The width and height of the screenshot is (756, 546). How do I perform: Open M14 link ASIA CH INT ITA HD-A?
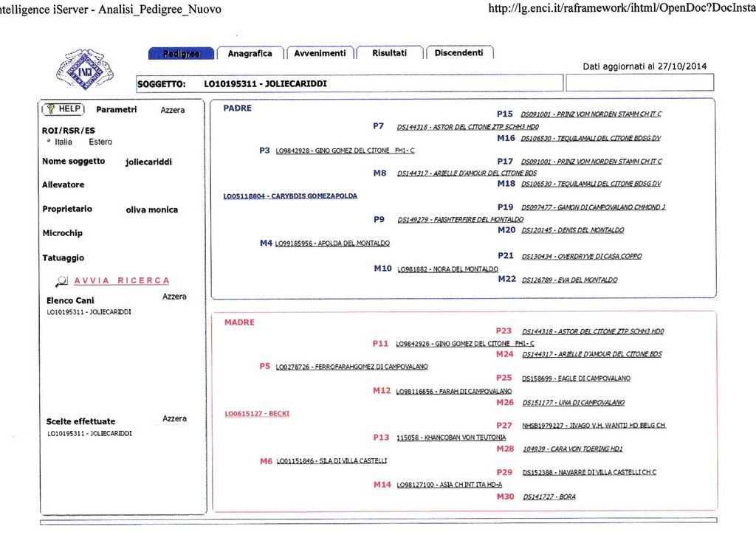click(x=450, y=485)
